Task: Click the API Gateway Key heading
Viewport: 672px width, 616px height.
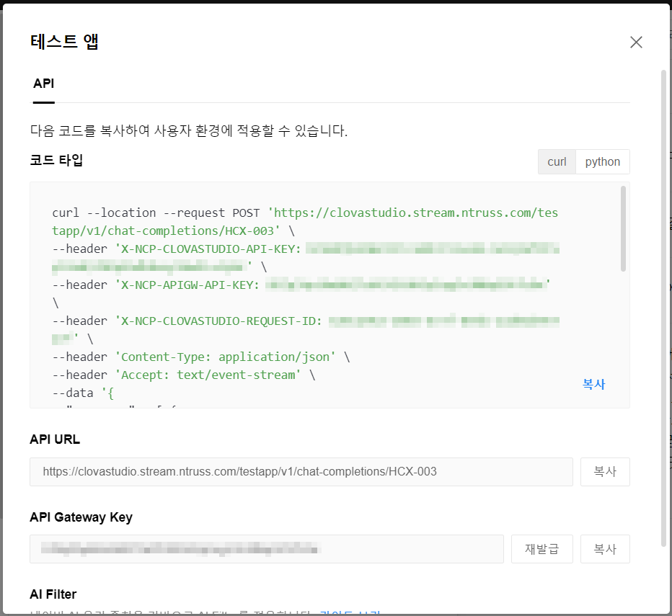Action: (81, 517)
